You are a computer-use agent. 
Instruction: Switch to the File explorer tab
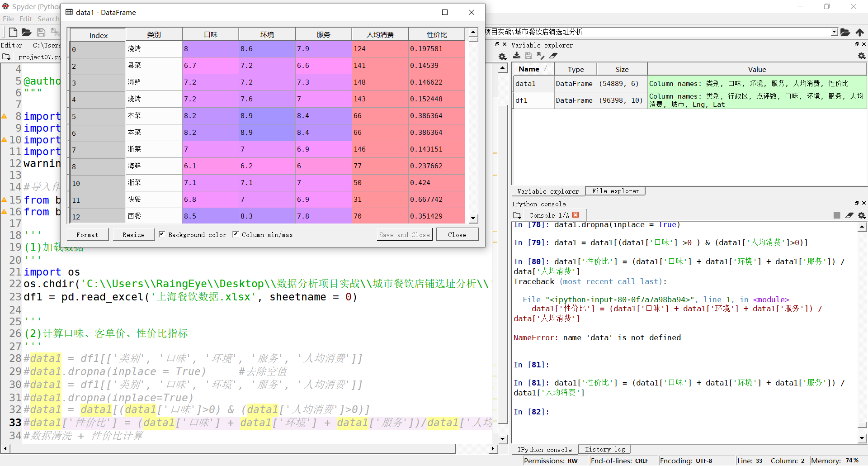[615, 191]
